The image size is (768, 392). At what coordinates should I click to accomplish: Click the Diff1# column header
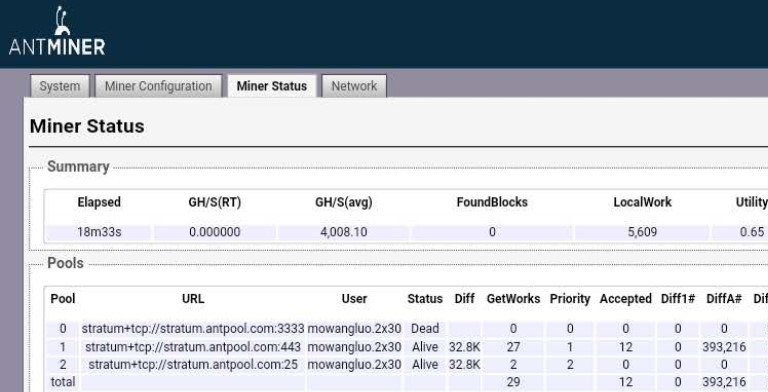[x=677, y=298]
